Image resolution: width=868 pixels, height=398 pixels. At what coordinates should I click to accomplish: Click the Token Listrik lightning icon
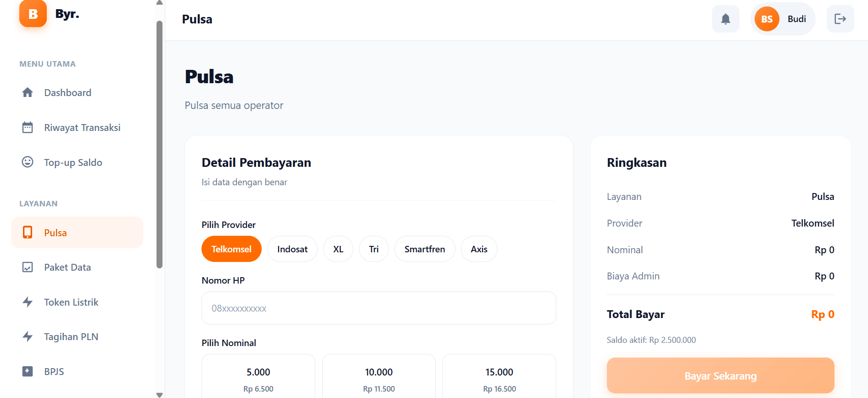(x=28, y=302)
